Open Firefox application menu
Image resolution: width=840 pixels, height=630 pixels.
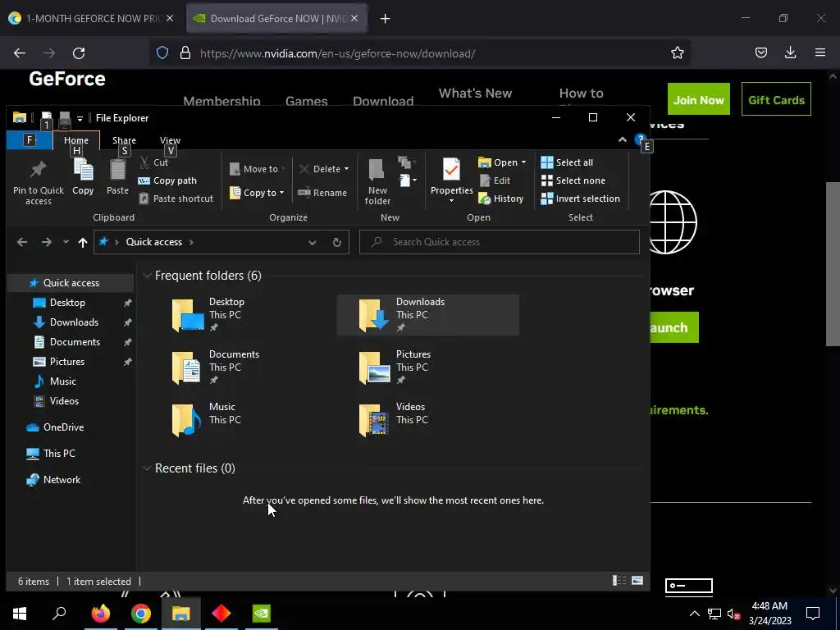819,52
